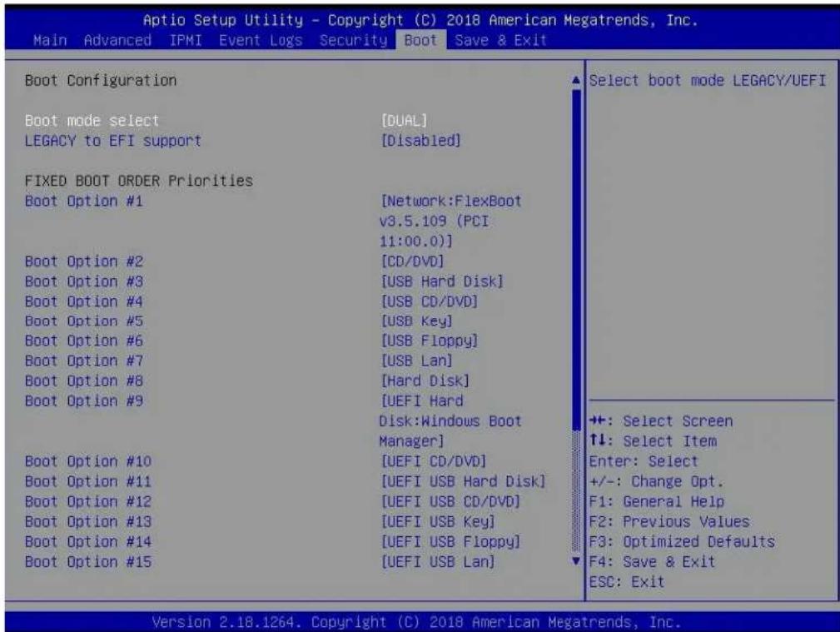Click the Enter: Select hint
This screenshot has width=840, height=632.
[x=644, y=461]
